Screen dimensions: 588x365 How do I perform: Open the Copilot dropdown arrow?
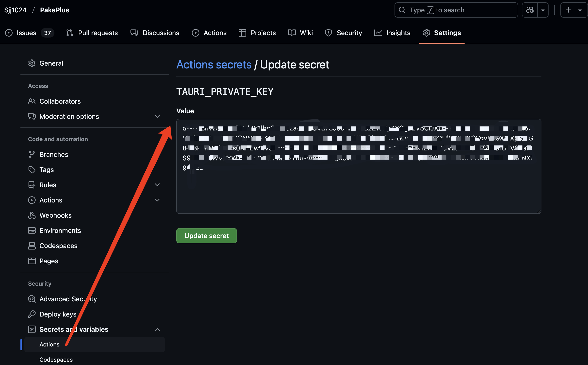(543, 10)
